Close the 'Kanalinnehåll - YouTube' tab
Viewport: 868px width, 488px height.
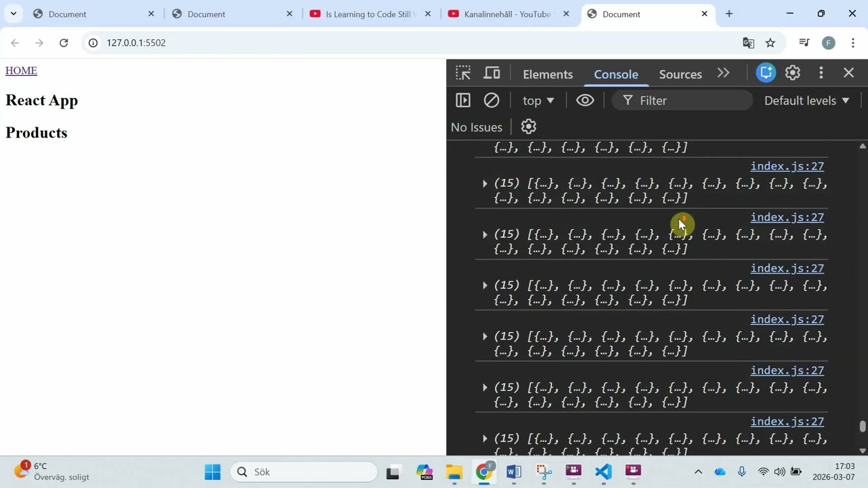click(566, 14)
